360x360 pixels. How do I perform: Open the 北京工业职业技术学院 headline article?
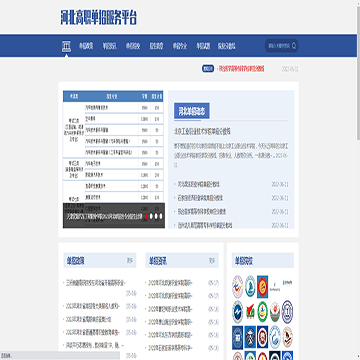(x=202, y=131)
